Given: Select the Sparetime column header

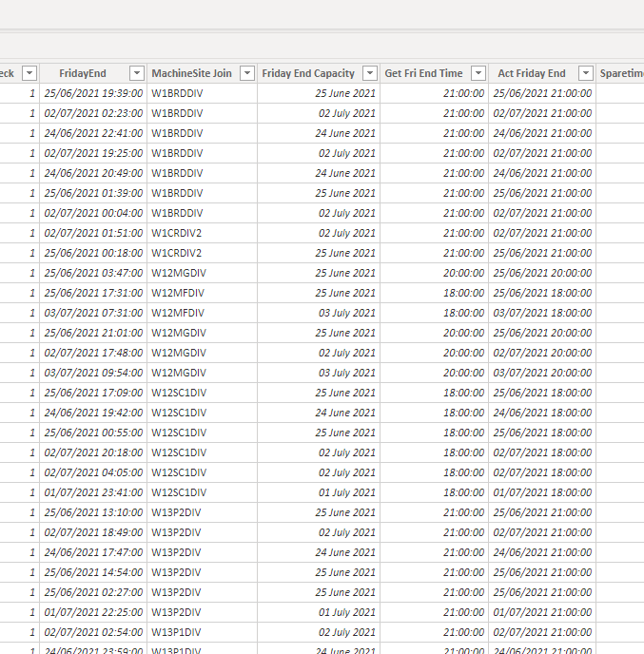Looking at the screenshot, I should point(622,73).
